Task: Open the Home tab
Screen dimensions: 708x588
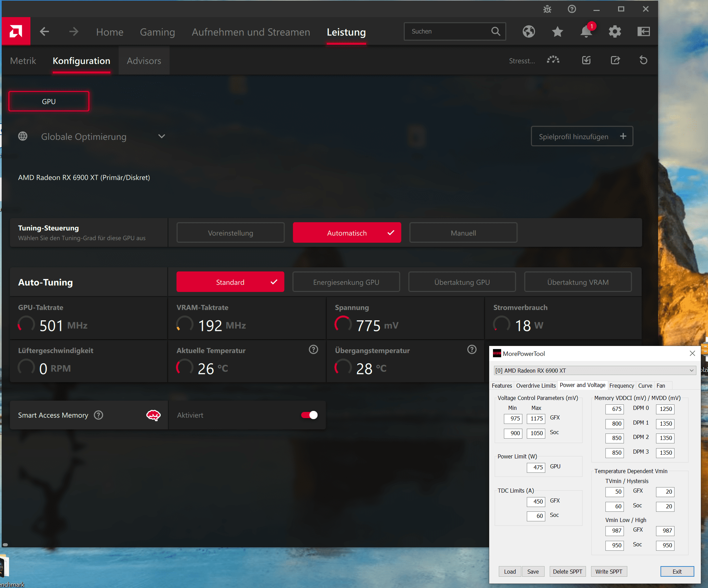Action: [x=110, y=32]
